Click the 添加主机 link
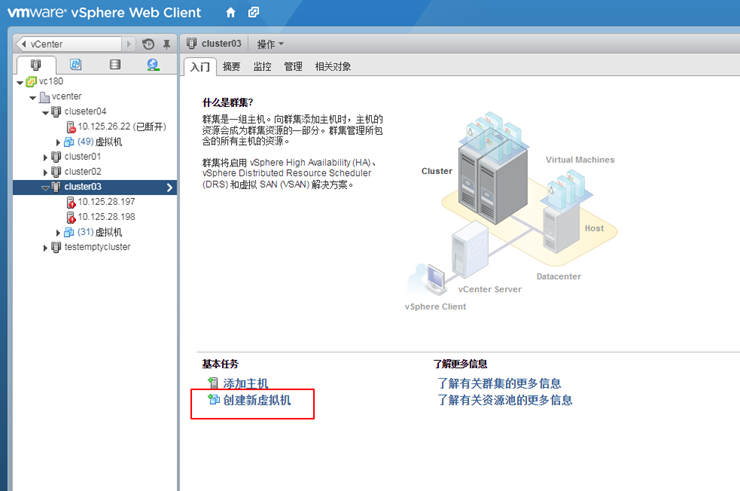The image size is (740, 491). pyautogui.click(x=245, y=383)
